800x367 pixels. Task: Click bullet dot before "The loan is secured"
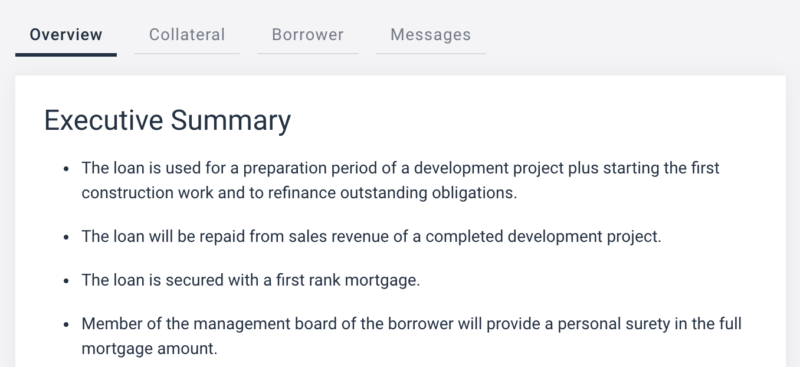66,281
